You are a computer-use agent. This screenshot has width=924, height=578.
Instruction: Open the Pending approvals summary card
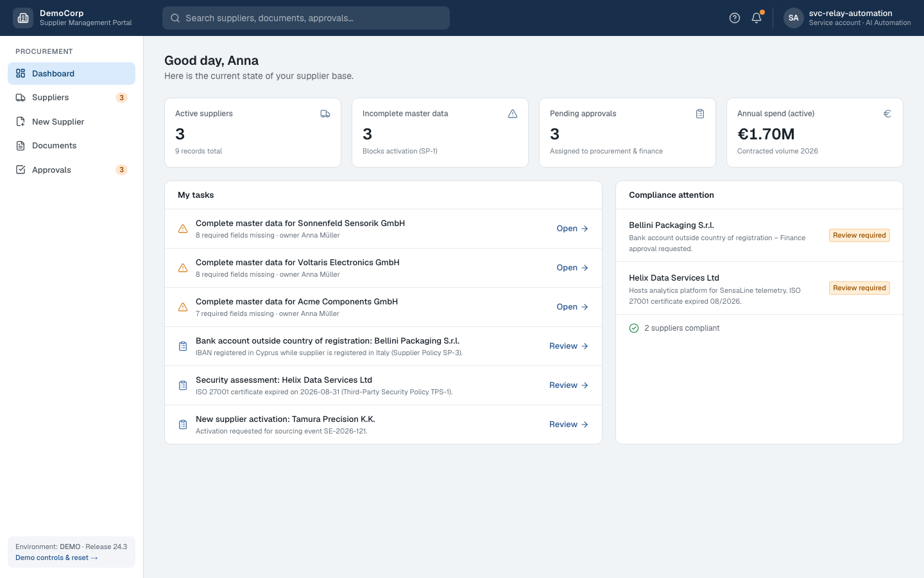click(628, 132)
